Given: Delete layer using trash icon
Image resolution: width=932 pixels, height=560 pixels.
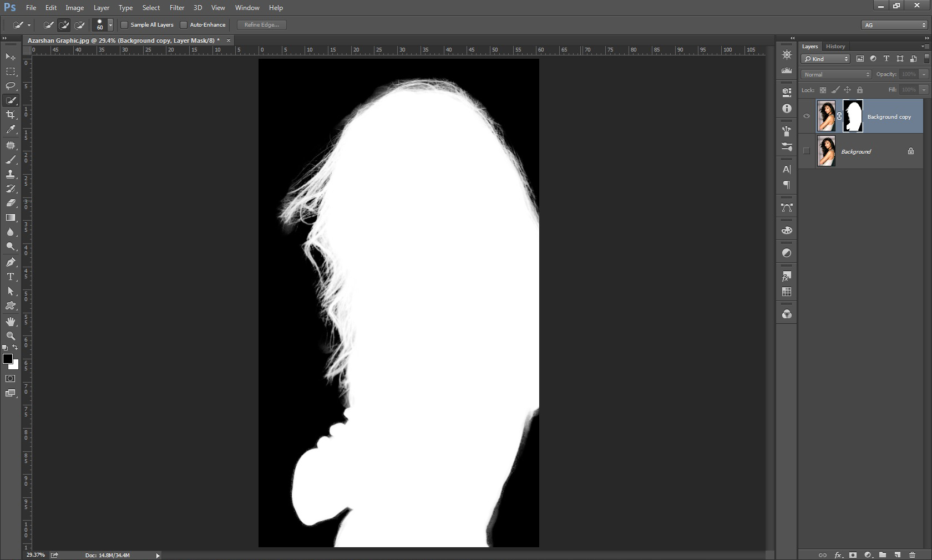Looking at the screenshot, I should (x=912, y=554).
